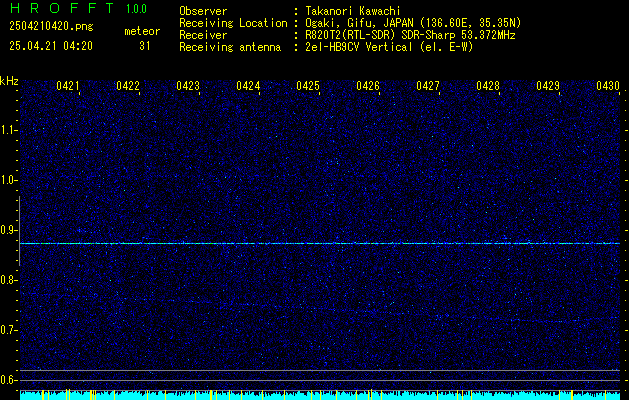The width and height of the screenshot is (629, 400).
Task: Click the Receiver value R820T2(RTL-SDR) SDR-Sharp
Action: pos(381,35)
